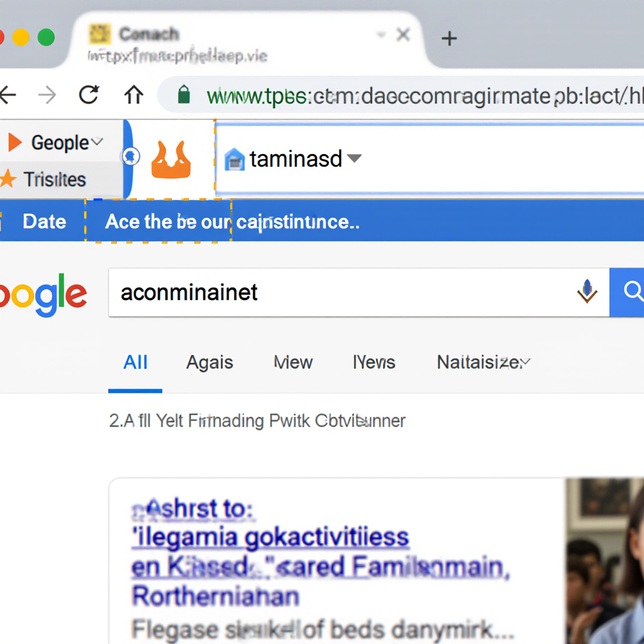Go to home via house icon
Viewport: 644px width, 644px height.
click(x=133, y=94)
